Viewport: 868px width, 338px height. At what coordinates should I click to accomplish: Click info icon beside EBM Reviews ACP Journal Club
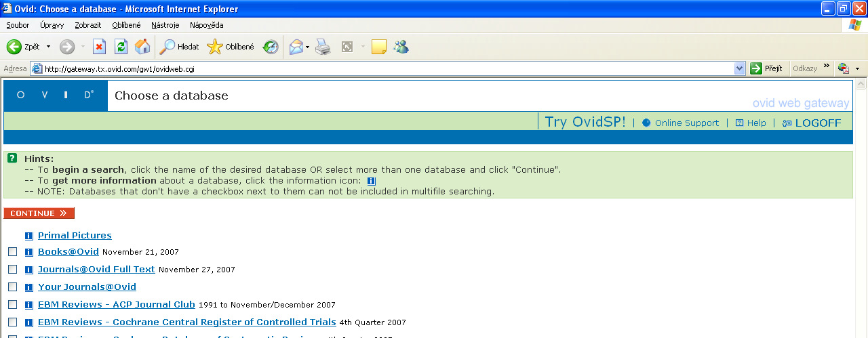(x=29, y=305)
